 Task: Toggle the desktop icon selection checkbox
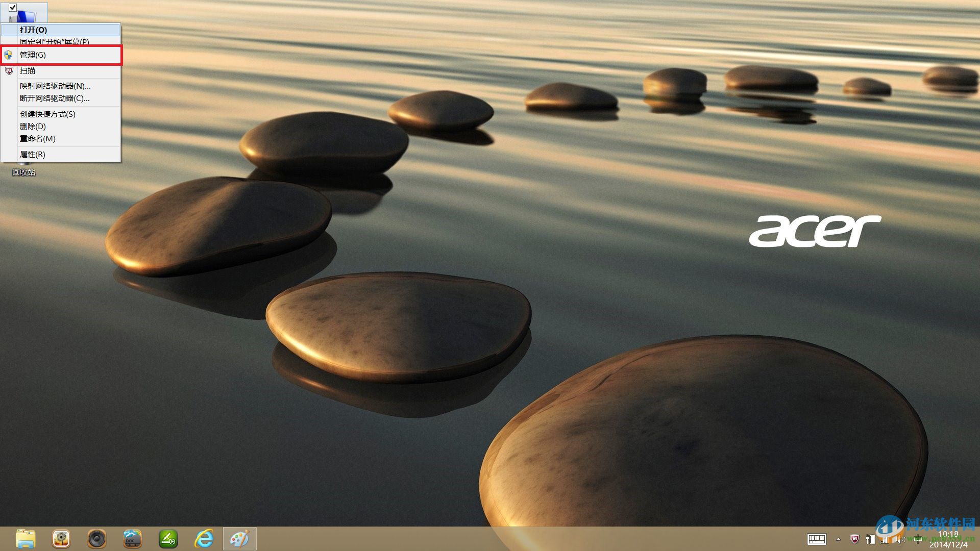[x=13, y=8]
